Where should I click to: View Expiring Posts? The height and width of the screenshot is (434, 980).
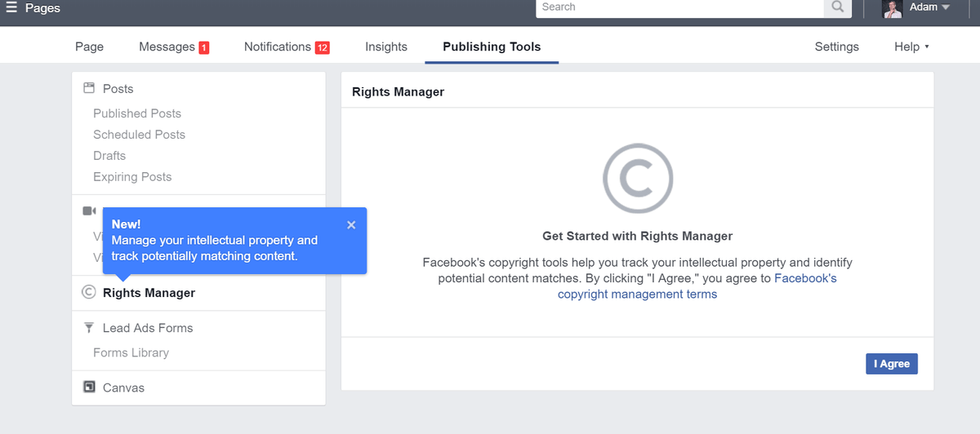(132, 177)
